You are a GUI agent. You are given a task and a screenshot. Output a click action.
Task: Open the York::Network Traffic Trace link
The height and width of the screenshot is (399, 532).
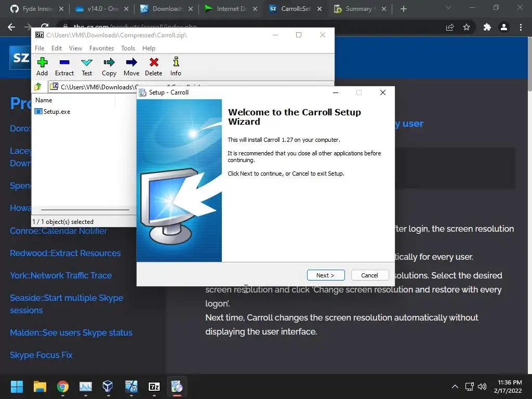tap(61, 275)
